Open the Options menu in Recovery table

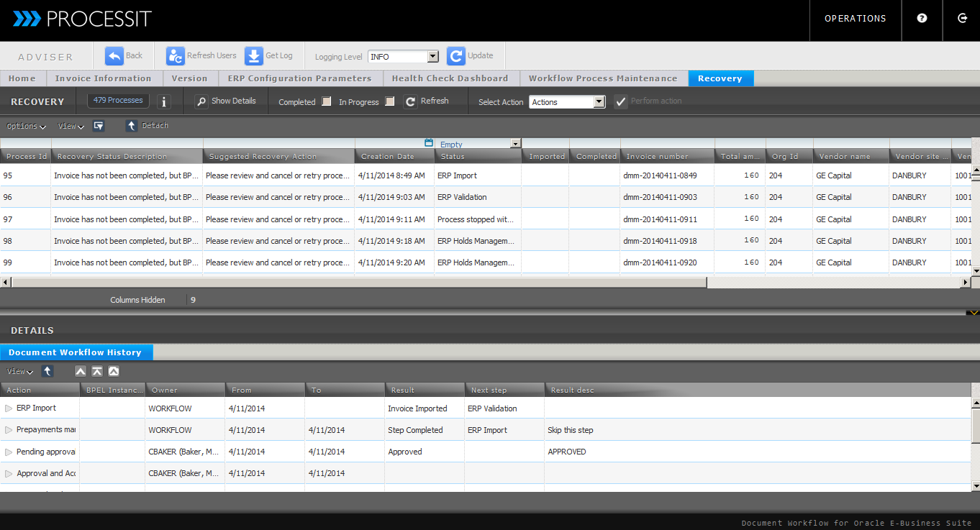click(x=26, y=127)
